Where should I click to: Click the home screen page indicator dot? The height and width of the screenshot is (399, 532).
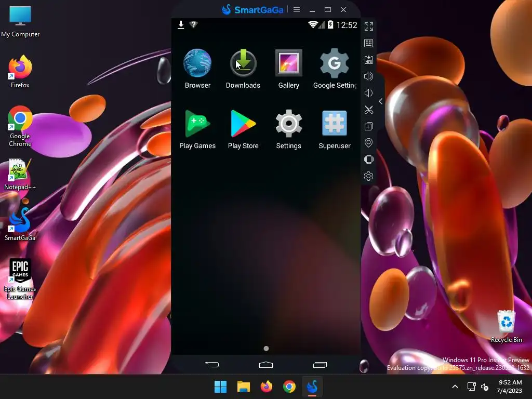[267, 349]
